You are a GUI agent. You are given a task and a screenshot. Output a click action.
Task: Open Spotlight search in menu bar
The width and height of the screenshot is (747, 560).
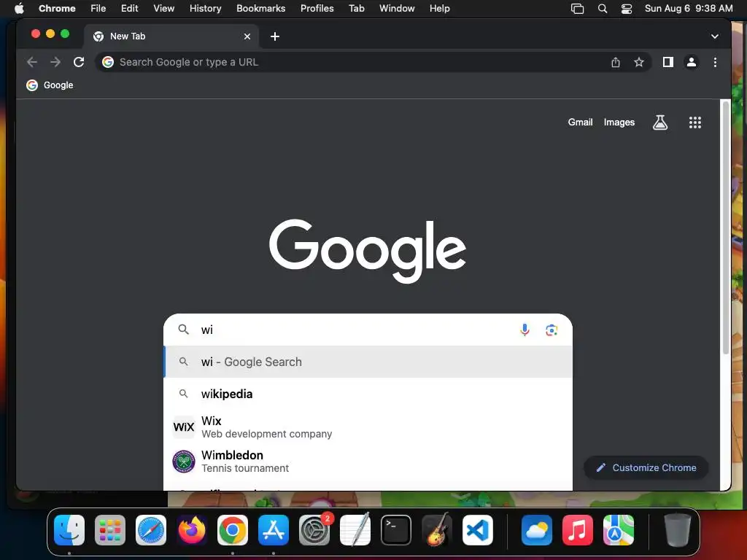[x=603, y=9]
